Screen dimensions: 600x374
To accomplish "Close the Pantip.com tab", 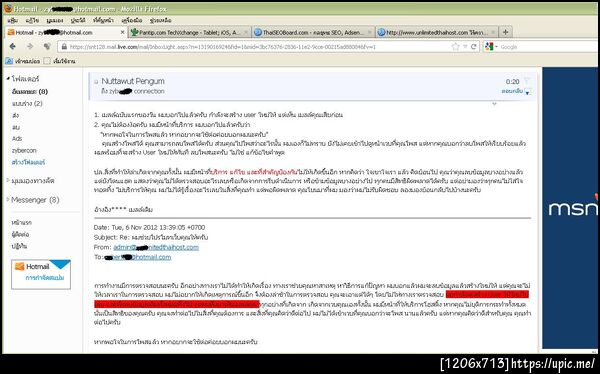I will [x=246, y=33].
